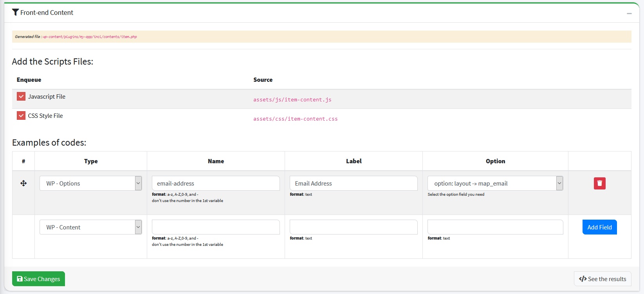Click the generated file path item.php
Image resolution: width=644 pixels, height=294 pixels.
pos(90,37)
